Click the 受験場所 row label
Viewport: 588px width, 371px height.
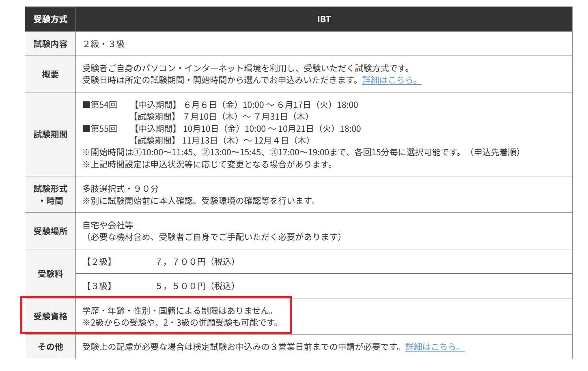[50, 231]
